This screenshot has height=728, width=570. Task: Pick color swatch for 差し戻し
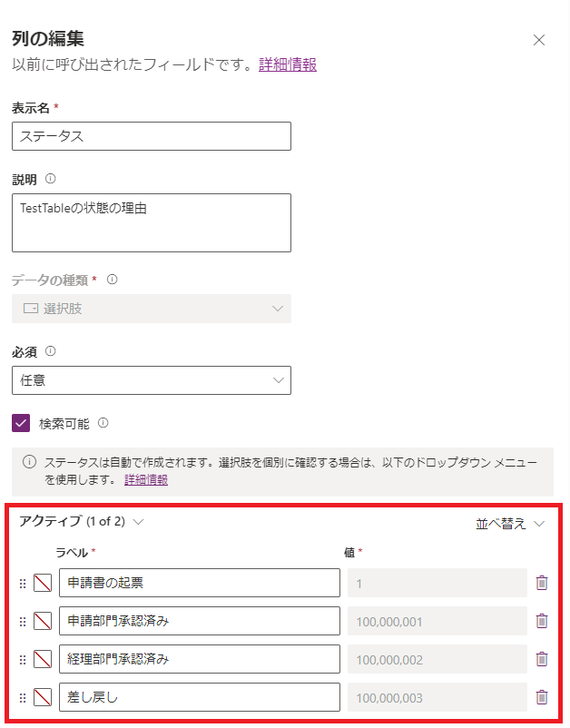(x=43, y=697)
